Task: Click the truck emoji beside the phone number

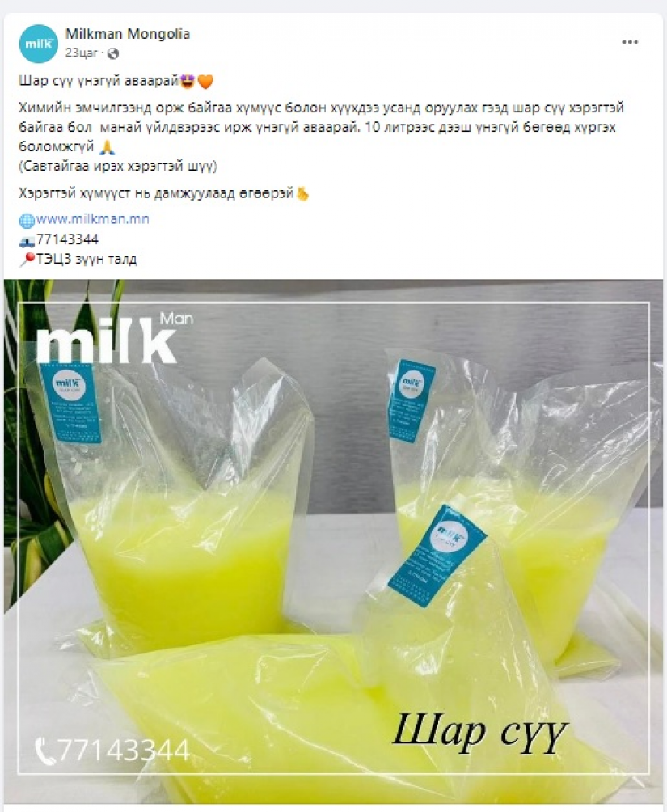Action: (x=27, y=241)
